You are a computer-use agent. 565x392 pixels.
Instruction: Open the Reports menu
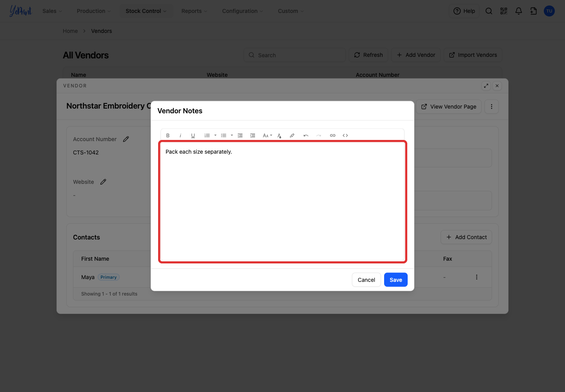tap(194, 11)
